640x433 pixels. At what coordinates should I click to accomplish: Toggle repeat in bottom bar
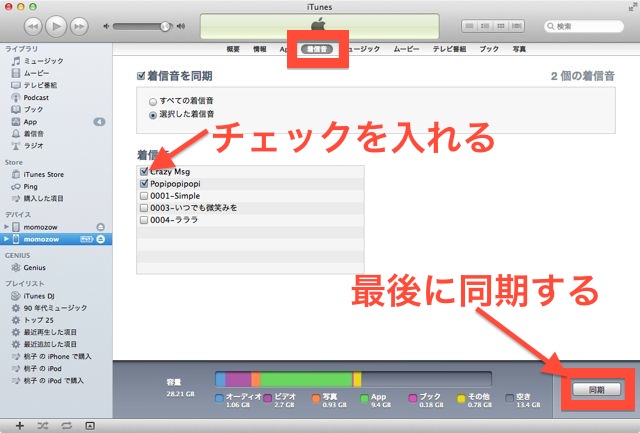pos(66,426)
